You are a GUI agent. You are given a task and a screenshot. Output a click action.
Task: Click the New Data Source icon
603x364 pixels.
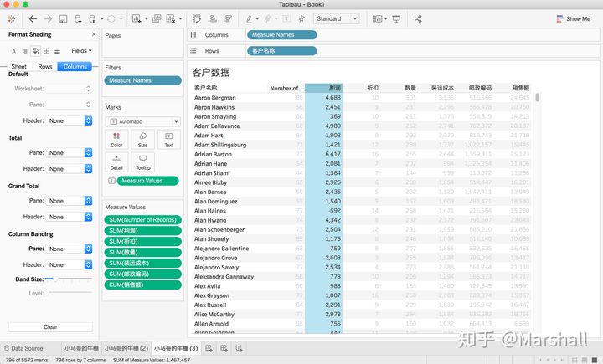coord(78,19)
